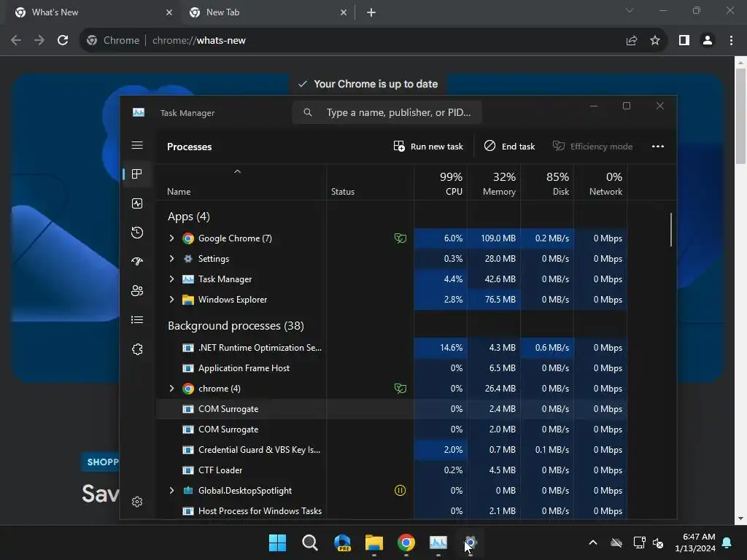Expand the Settings app process

click(172, 259)
